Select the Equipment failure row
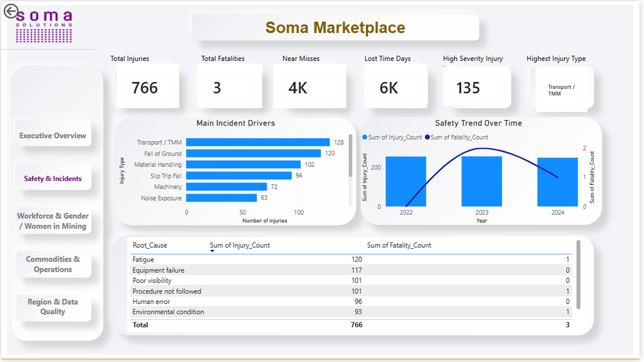644x362 pixels. 351,270
